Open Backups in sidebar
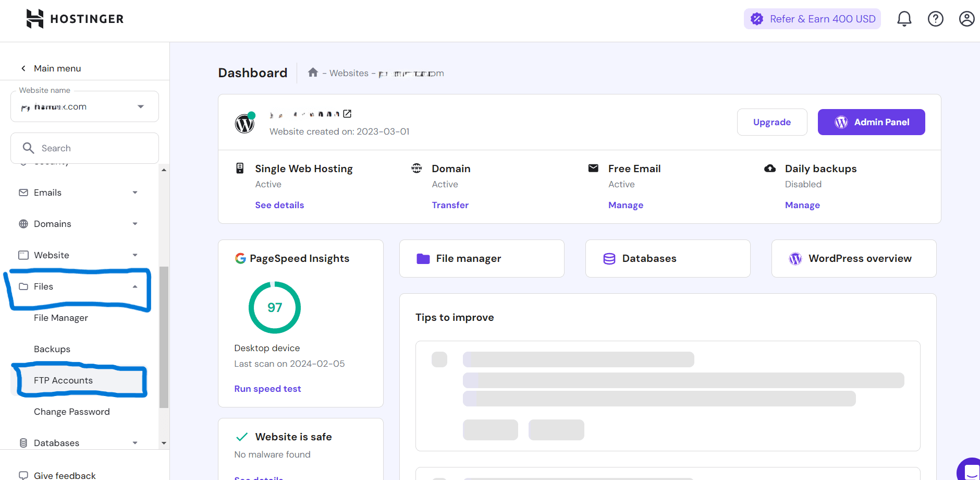980x480 pixels. (52, 349)
